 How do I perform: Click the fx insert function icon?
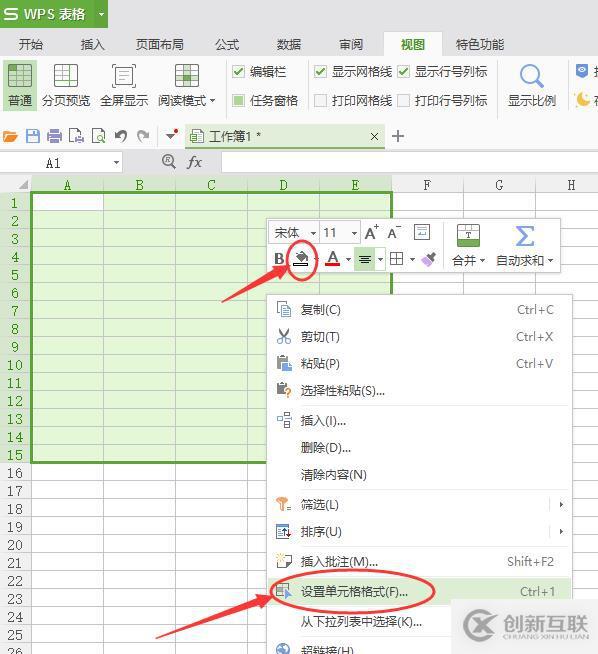(x=194, y=162)
